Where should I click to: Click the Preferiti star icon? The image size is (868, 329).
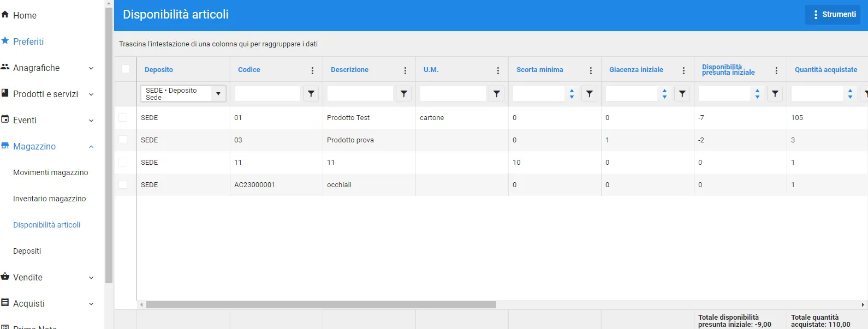point(5,41)
